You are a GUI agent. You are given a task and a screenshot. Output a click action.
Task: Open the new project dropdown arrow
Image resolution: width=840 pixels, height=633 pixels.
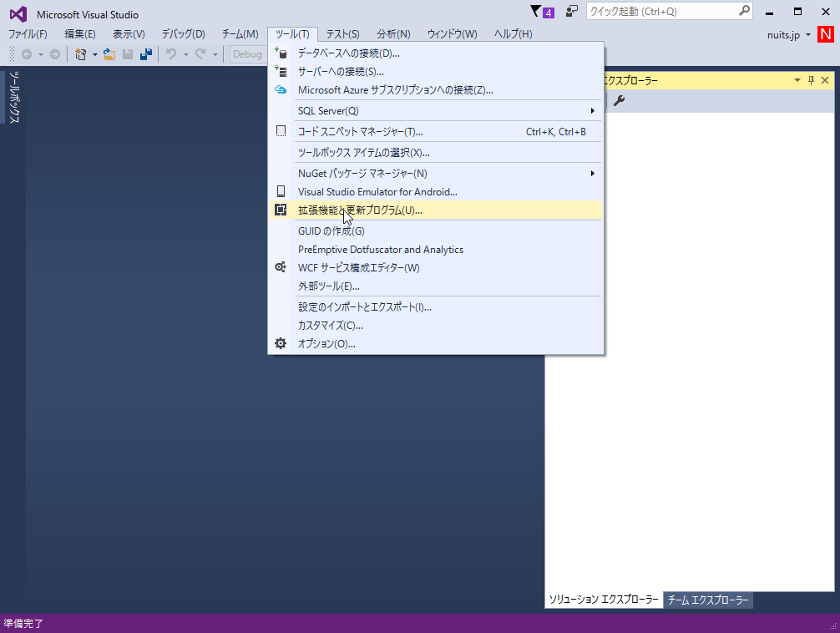(95, 54)
